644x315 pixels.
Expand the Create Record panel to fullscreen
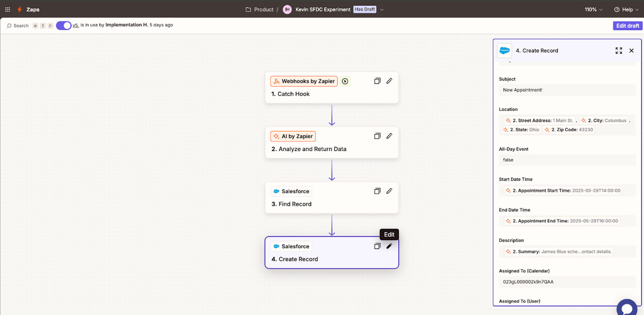[x=619, y=50]
